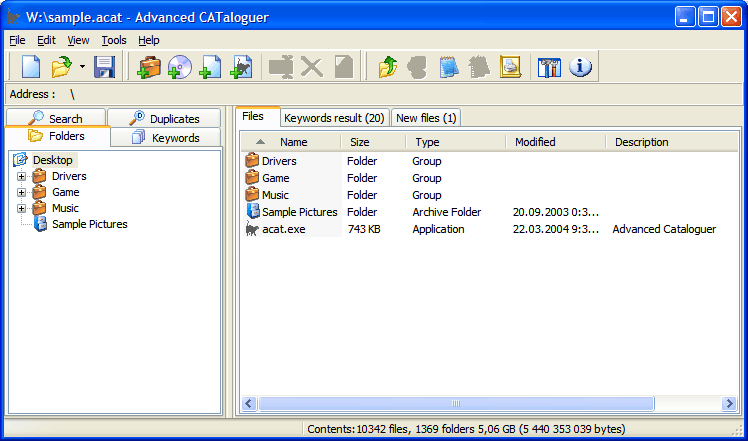Image resolution: width=748 pixels, height=441 pixels.
Task: Switch to Keywords result (20) tab
Action: [334, 118]
